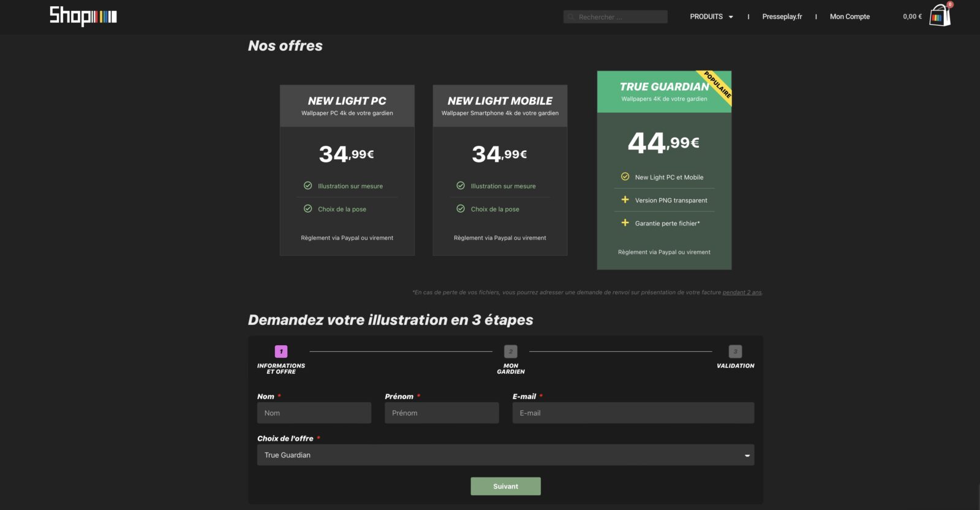980x510 pixels.
Task: Click Garantie perte fichier* text
Action: (x=667, y=223)
